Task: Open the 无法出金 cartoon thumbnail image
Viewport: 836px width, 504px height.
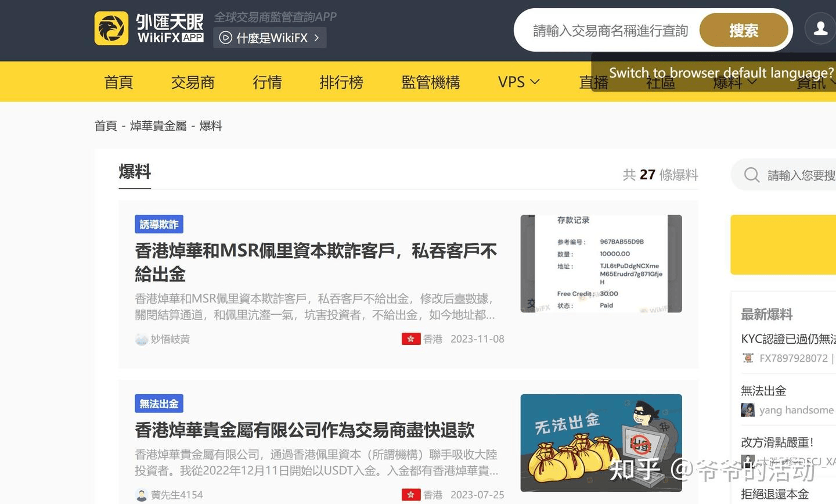Action: click(x=601, y=442)
